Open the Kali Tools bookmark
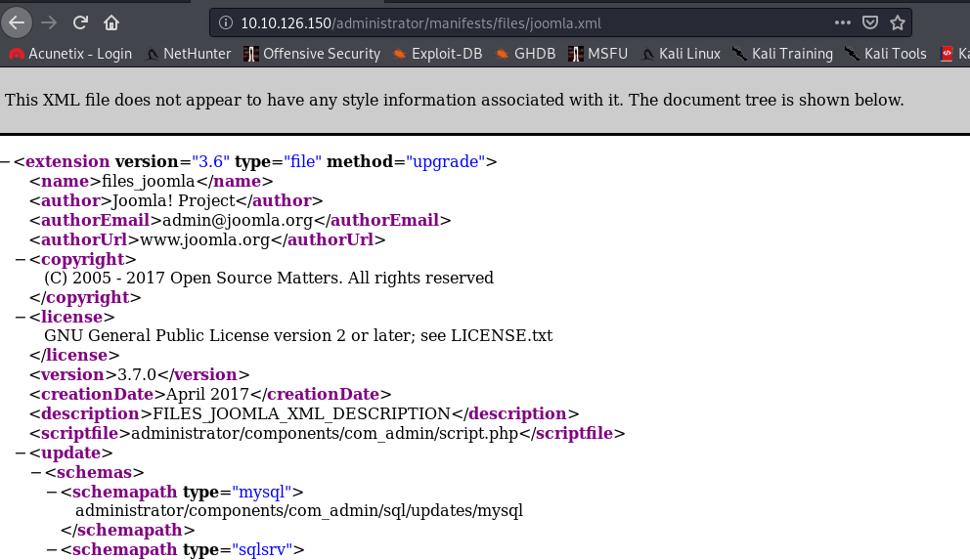 point(886,54)
